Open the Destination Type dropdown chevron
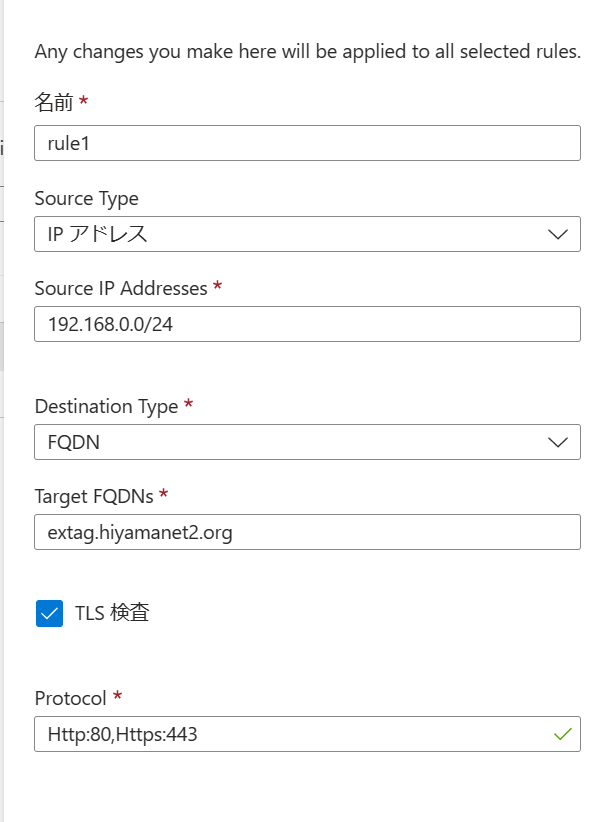The width and height of the screenshot is (598, 822). 559,441
